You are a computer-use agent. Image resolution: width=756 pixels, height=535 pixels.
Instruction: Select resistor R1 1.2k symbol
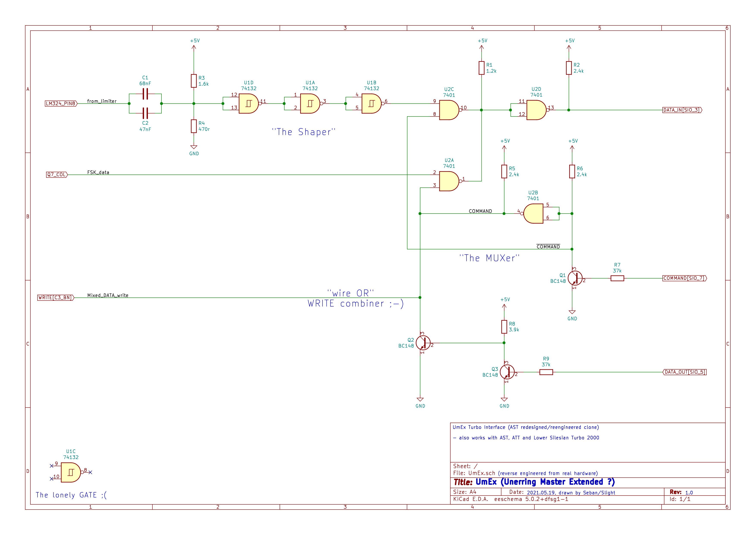481,68
